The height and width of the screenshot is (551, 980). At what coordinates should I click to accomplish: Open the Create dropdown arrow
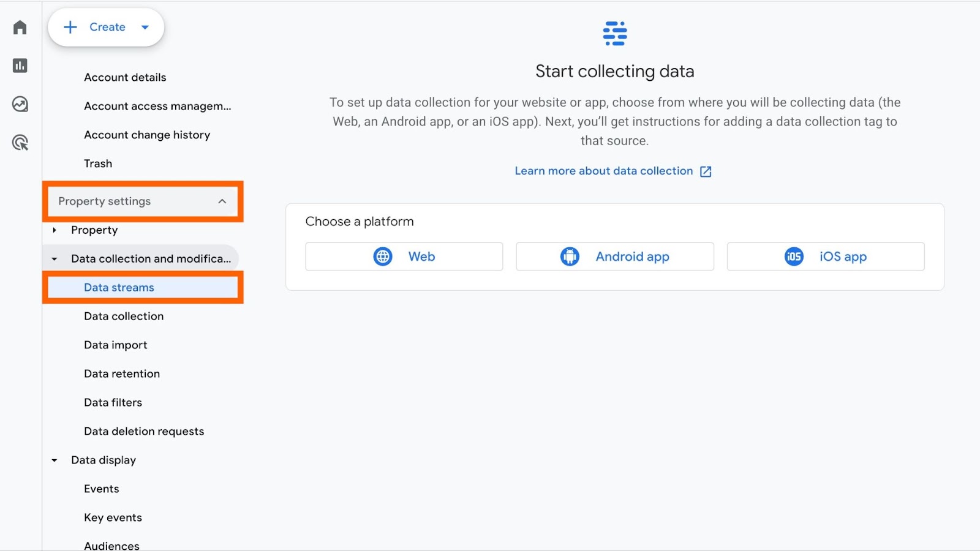(145, 27)
